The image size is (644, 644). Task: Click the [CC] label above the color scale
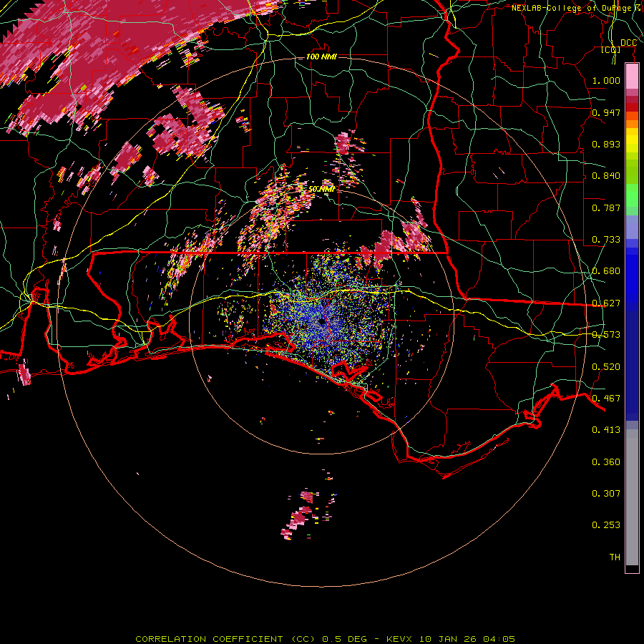611,49
